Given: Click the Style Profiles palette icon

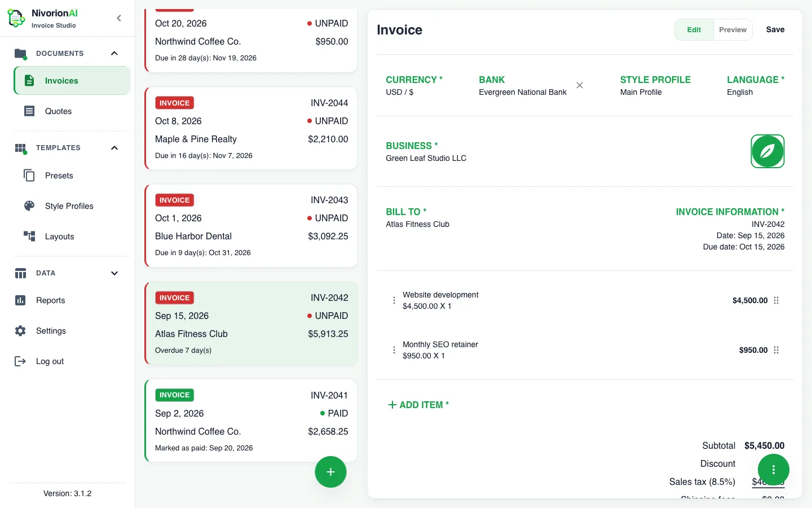Looking at the screenshot, I should coord(29,206).
